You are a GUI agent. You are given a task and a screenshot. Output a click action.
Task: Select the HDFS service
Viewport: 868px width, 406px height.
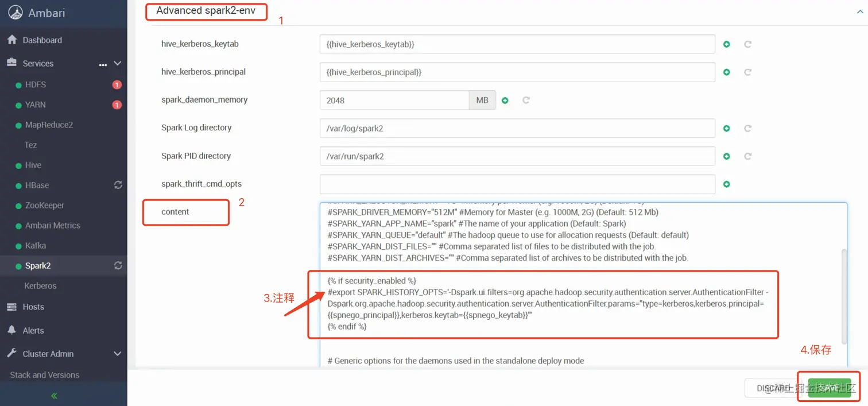tap(35, 84)
